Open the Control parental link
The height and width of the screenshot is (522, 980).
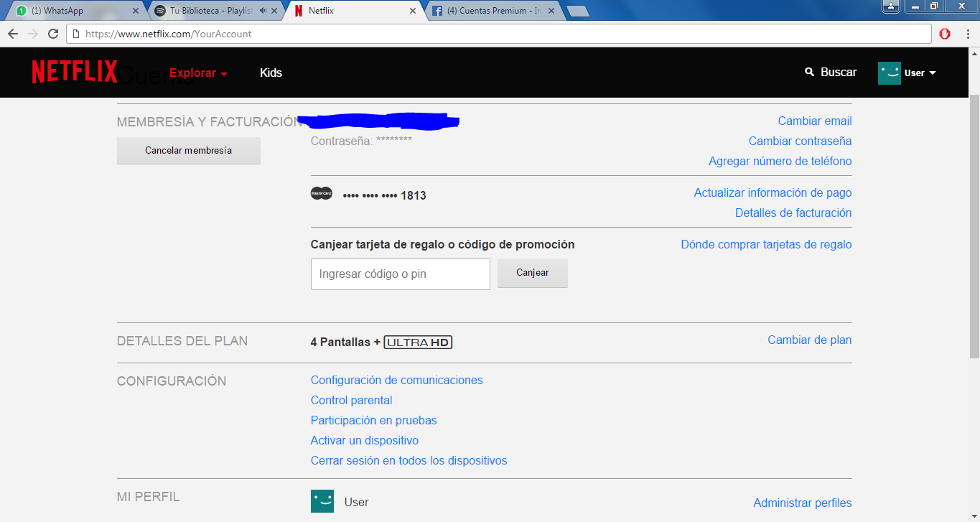click(x=352, y=401)
